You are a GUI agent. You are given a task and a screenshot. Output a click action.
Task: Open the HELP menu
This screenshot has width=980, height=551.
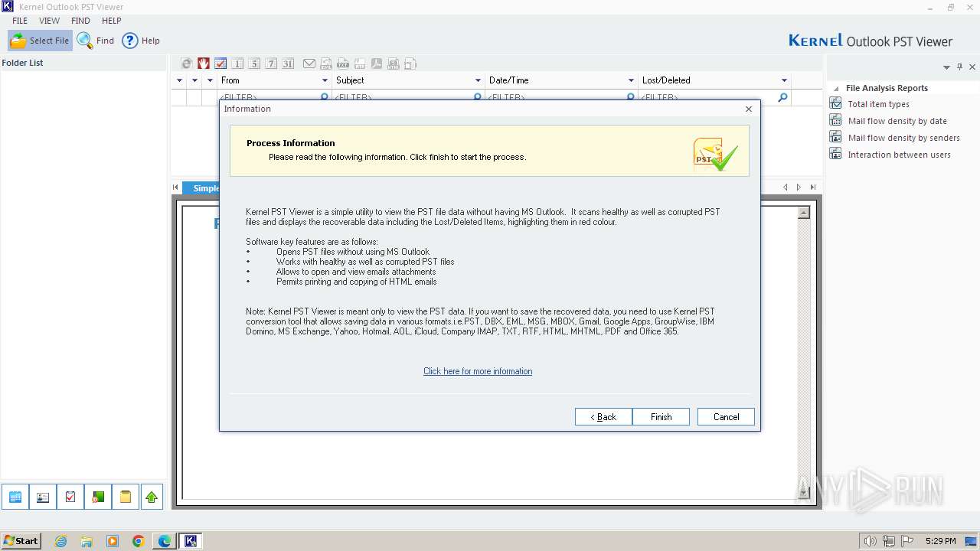pos(112,21)
